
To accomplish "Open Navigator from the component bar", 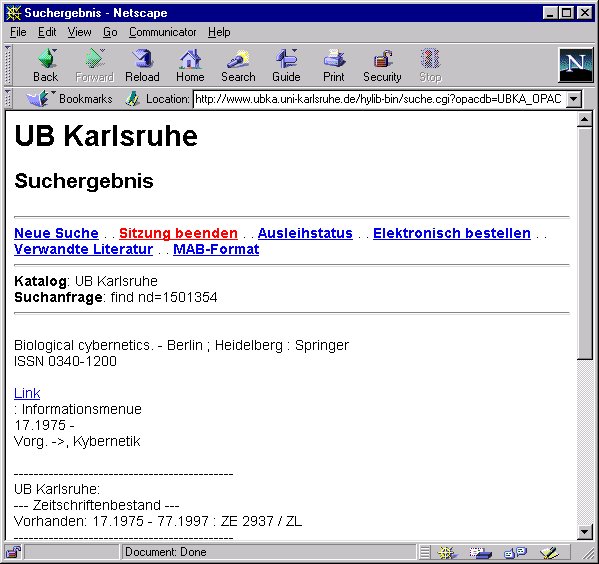I will [447, 553].
